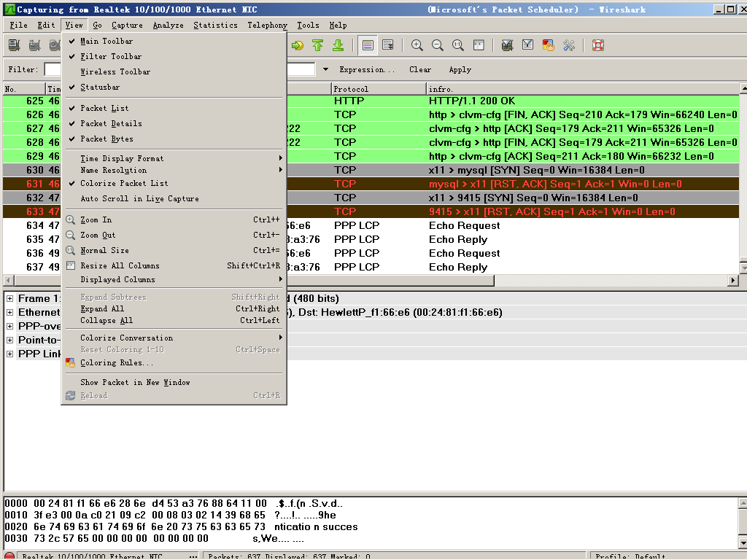Select packet 631 mysql RST, ACK row
Viewport: 747px width, 560px height.
pos(371,184)
